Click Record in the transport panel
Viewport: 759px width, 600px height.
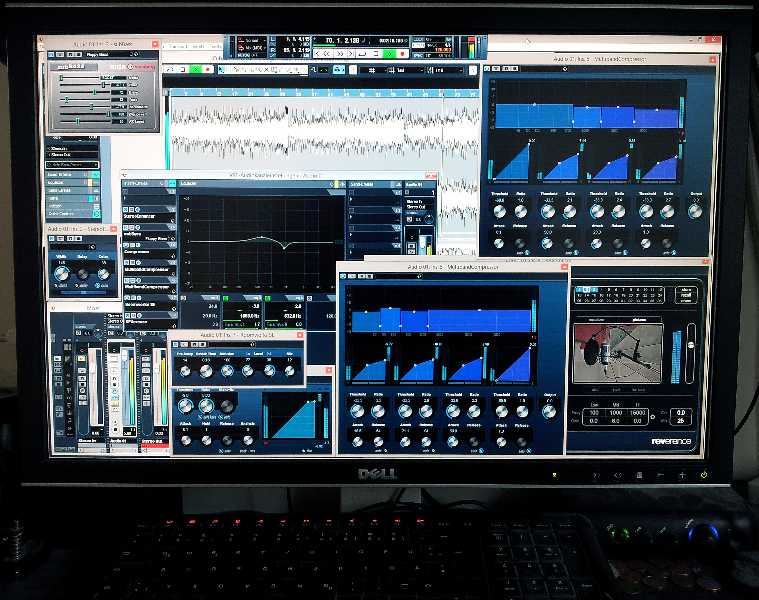pos(402,54)
